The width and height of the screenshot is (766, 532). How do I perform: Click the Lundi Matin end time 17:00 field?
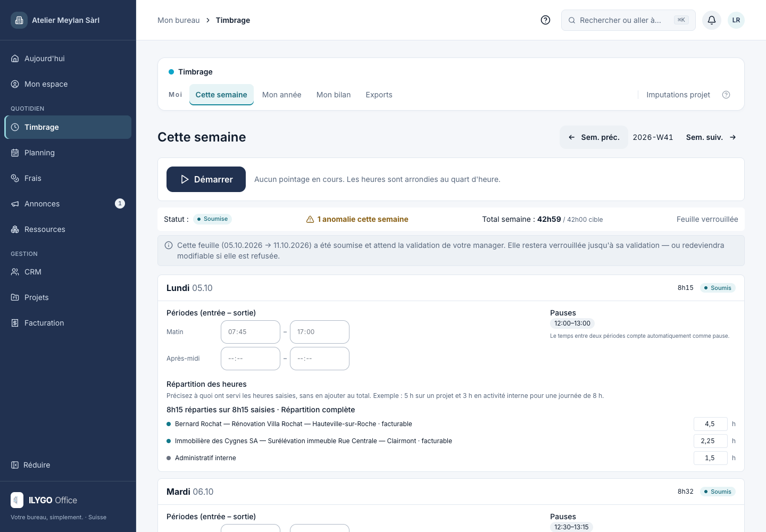coord(320,332)
